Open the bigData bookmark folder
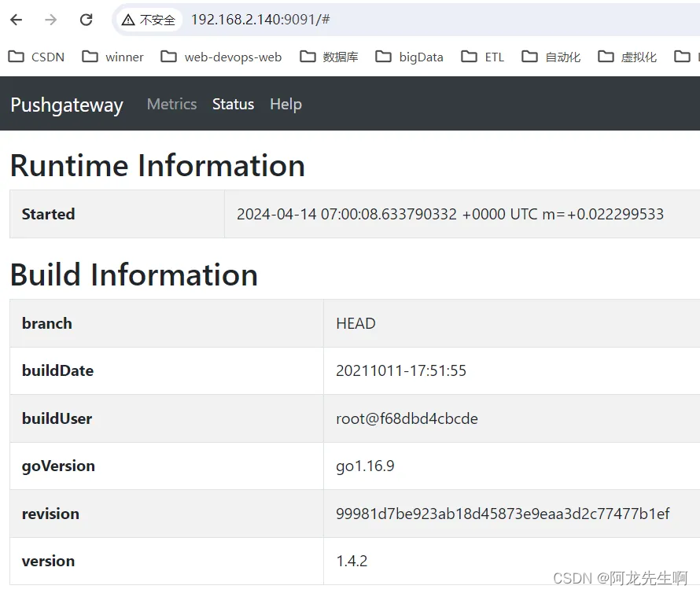700x593 pixels. coord(409,57)
